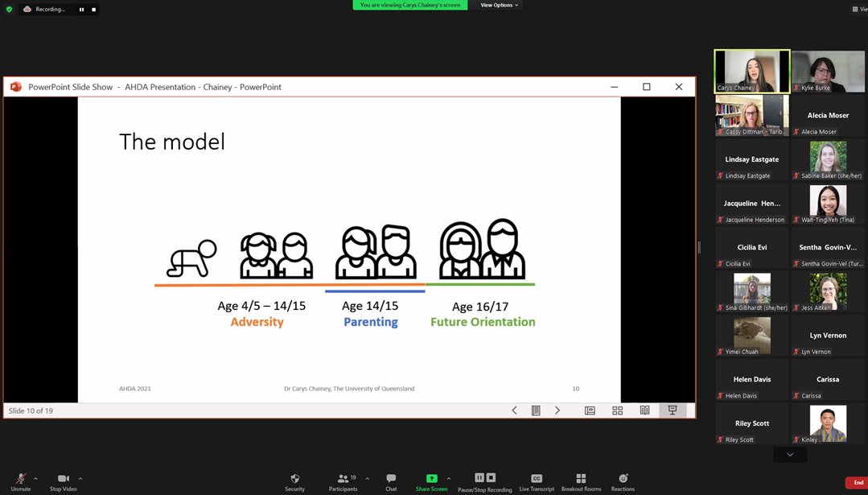Image resolution: width=868 pixels, height=495 pixels.
Task: Expand share options arrow beside Share Screen
Action: pos(448,478)
